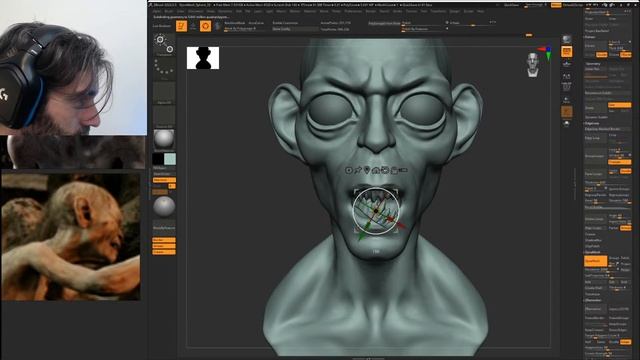Click the Panel Loops button
Viewport: 640px width, 360px height.
click(596, 174)
